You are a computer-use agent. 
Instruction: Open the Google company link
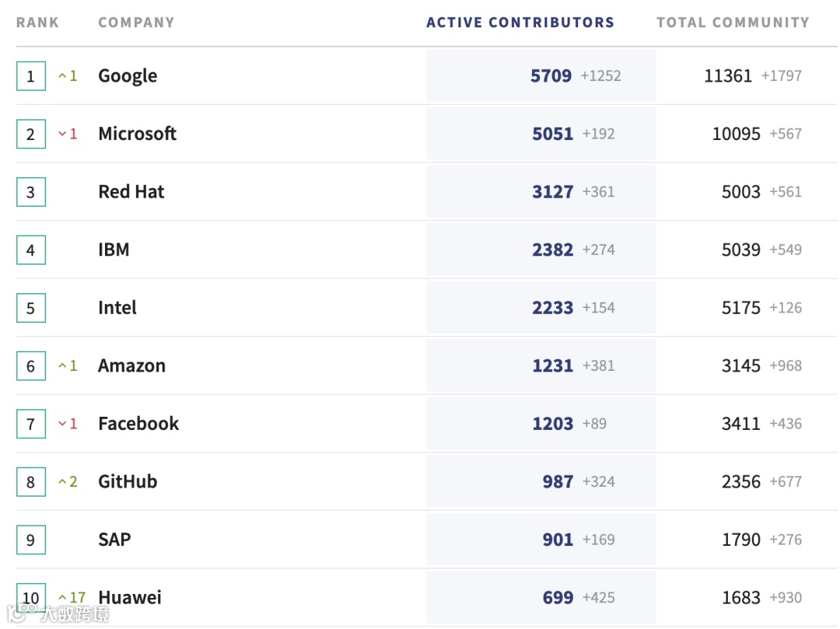click(128, 76)
